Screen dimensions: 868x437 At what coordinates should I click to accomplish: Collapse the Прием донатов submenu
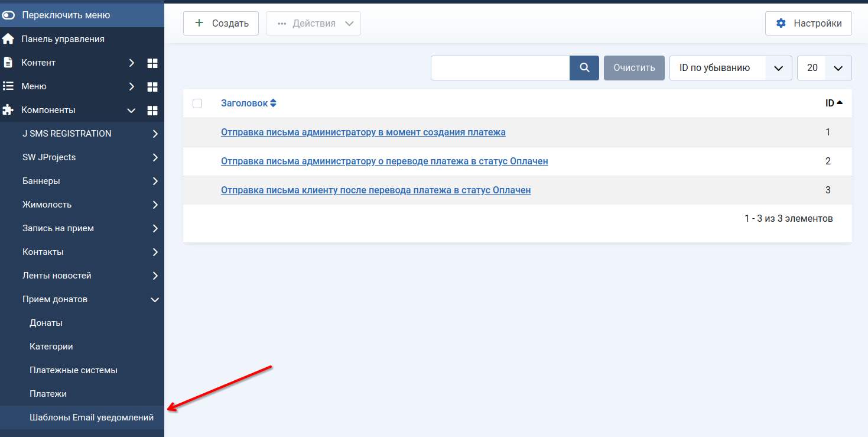point(155,300)
